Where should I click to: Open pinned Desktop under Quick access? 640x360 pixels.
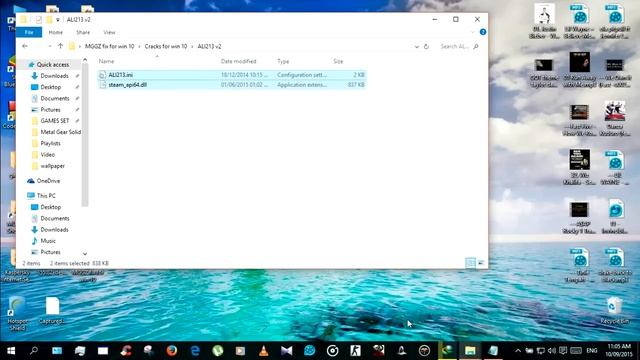(x=51, y=87)
